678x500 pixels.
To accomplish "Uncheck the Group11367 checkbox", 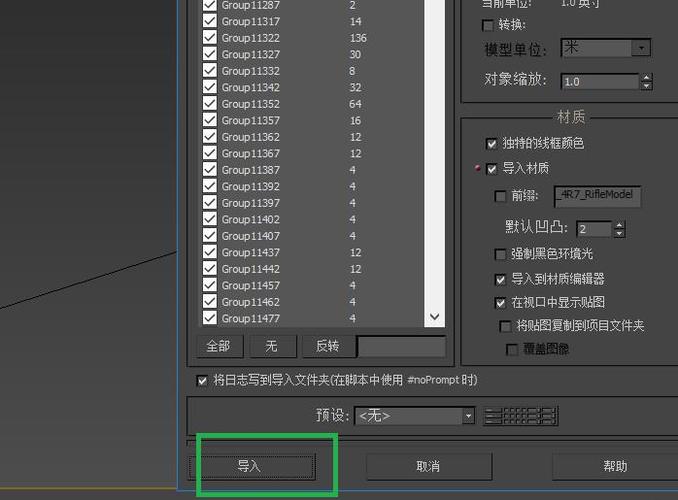I will point(210,153).
